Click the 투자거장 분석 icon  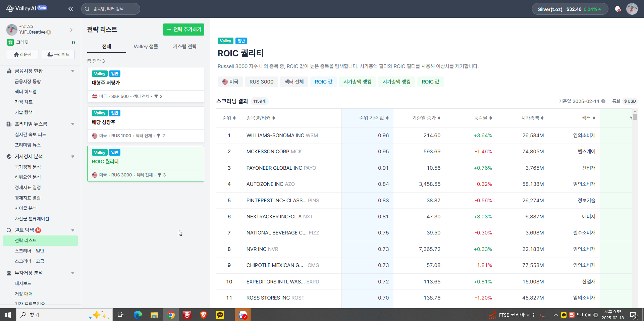pyautogui.click(x=9, y=273)
